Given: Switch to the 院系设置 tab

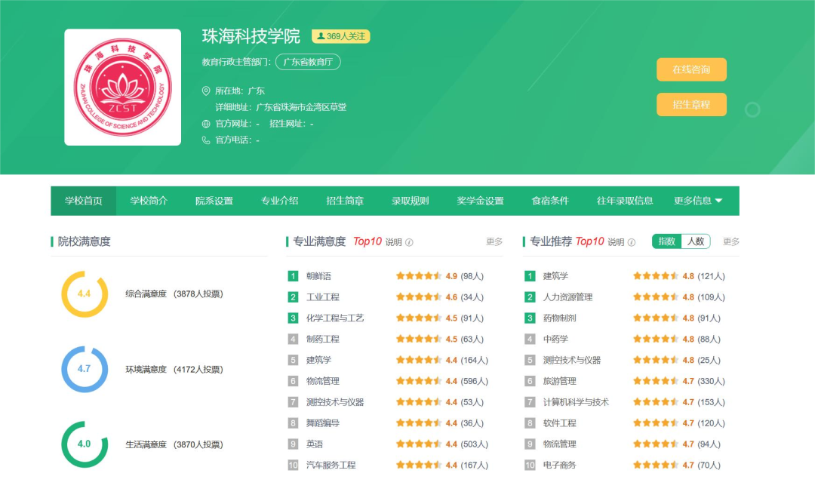Looking at the screenshot, I should pyautogui.click(x=214, y=200).
